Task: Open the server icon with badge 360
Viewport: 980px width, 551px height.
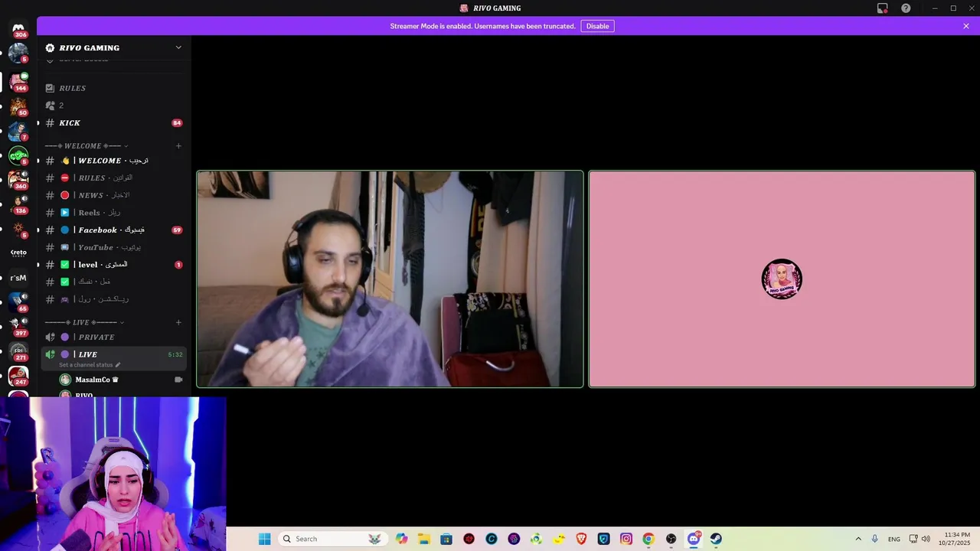Action: [x=18, y=180]
